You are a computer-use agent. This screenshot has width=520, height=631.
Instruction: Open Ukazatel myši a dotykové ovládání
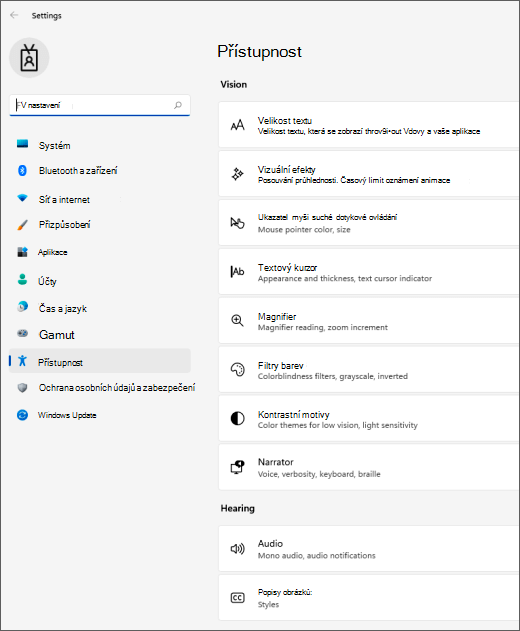[x=369, y=223]
